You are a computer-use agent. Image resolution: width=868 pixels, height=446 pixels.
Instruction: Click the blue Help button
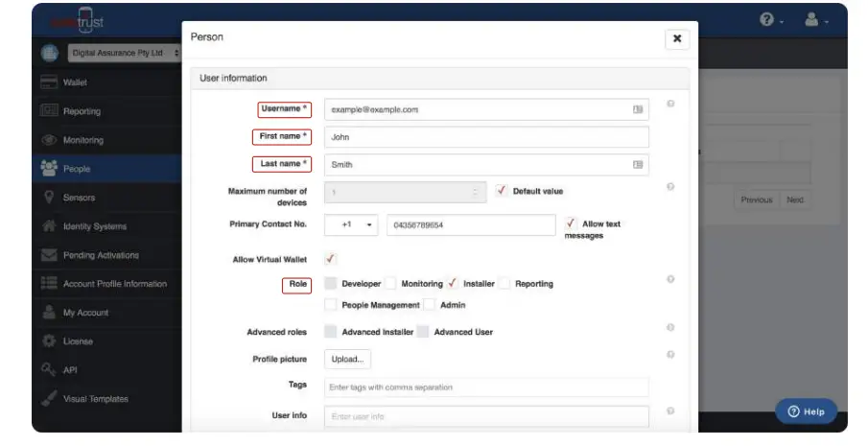(806, 411)
